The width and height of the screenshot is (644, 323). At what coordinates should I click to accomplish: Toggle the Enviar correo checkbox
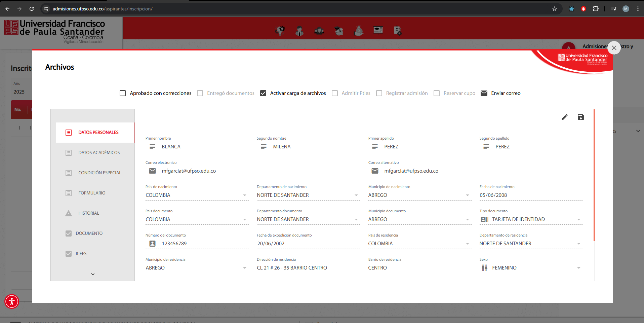click(x=484, y=93)
